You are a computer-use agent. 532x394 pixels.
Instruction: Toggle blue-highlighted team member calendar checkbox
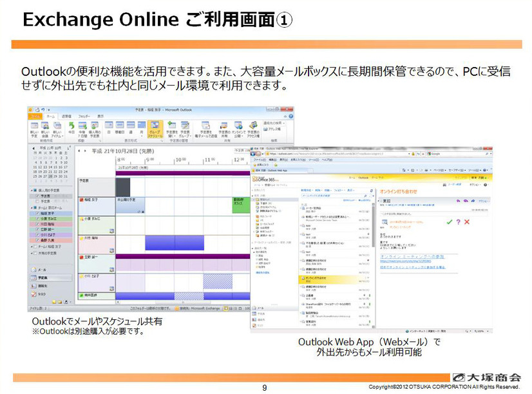[37, 214]
